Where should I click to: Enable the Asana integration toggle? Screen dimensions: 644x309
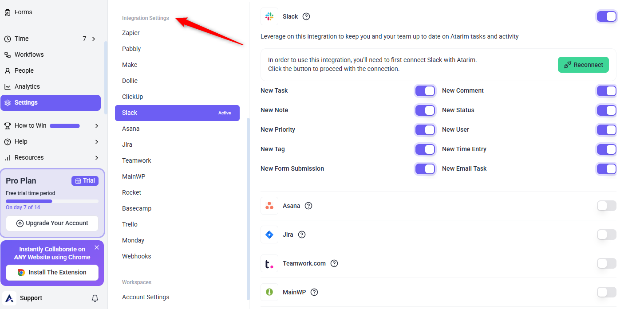[x=606, y=206]
